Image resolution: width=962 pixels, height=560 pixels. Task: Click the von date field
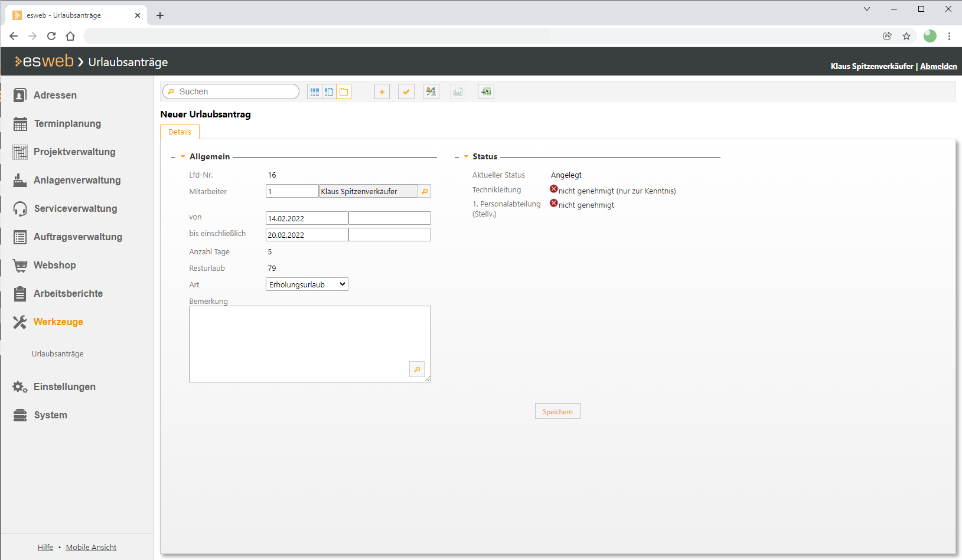point(306,218)
